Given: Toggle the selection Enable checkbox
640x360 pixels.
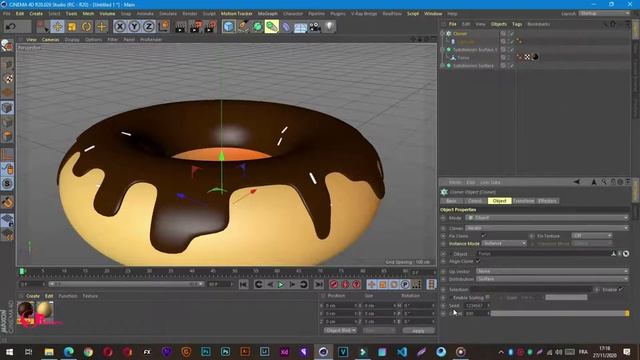Looking at the screenshot, I should pos(621,289).
